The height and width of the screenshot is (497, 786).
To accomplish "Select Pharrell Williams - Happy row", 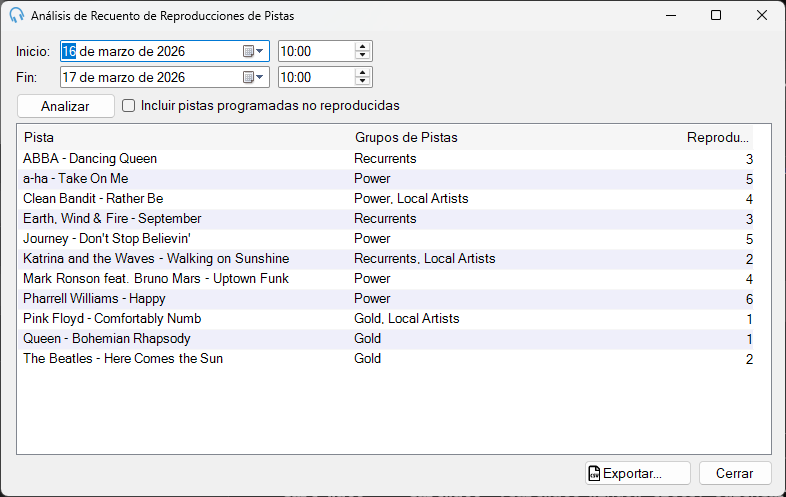I will 385,299.
